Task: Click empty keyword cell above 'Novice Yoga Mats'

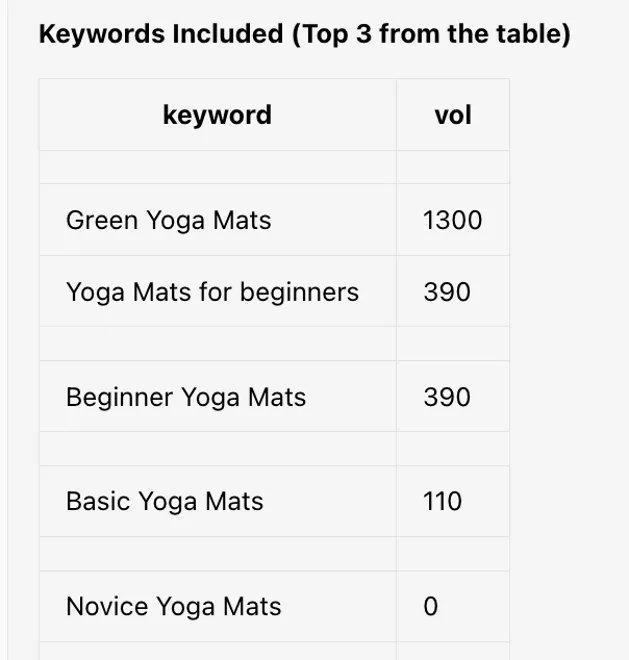Action: click(x=217, y=553)
